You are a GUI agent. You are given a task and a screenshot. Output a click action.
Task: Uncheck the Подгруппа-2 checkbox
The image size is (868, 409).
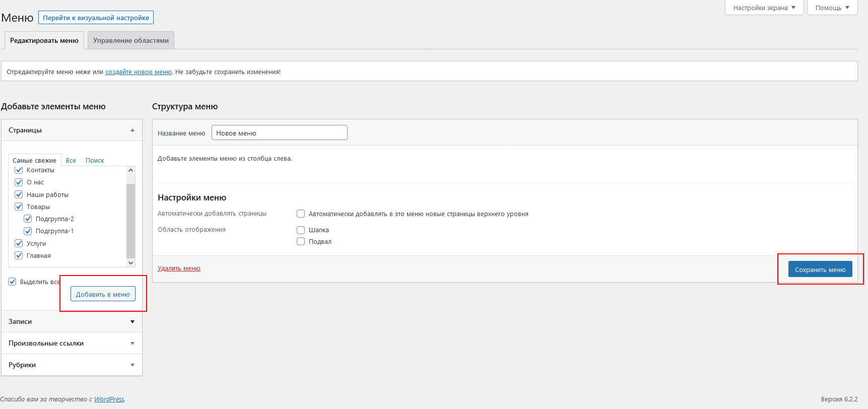(28, 219)
